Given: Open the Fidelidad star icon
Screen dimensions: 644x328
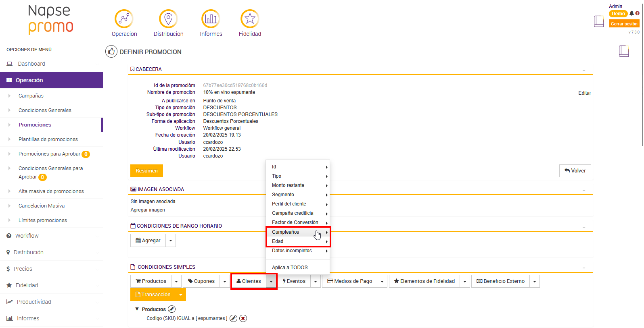Looking at the screenshot, I should [x=250, y=19].
